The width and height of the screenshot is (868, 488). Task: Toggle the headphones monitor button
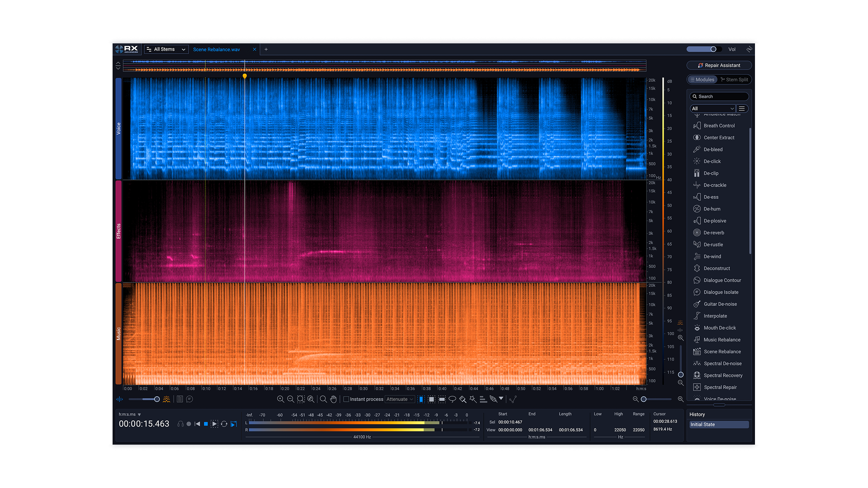[180, 424]
